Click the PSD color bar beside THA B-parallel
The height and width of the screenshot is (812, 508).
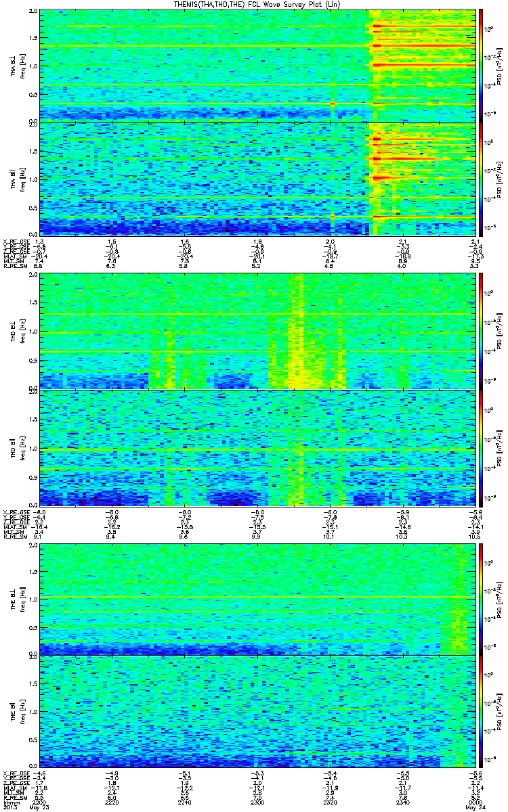pyautogui.click(x=482, y=178)
